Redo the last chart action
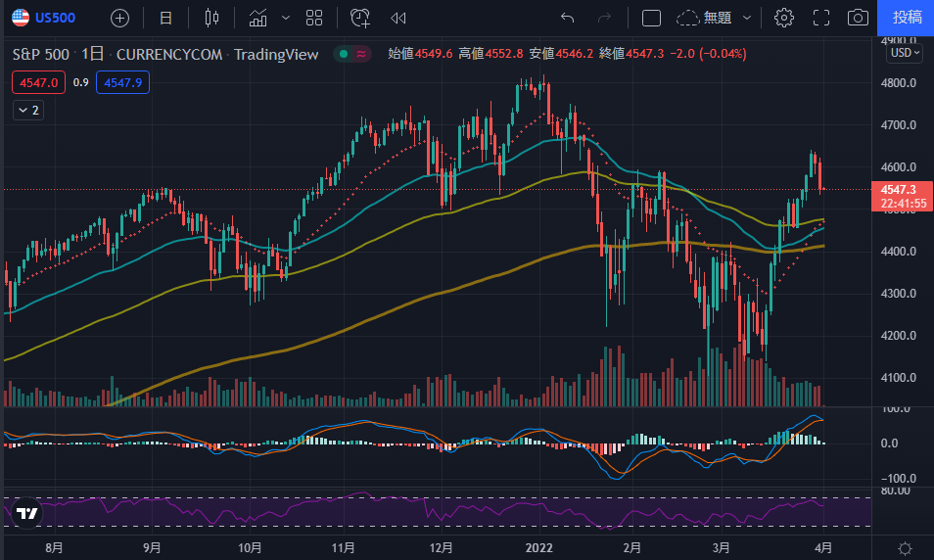Image resolution: width=934 pixels, height=560 pixels. (x=605, y=18)
